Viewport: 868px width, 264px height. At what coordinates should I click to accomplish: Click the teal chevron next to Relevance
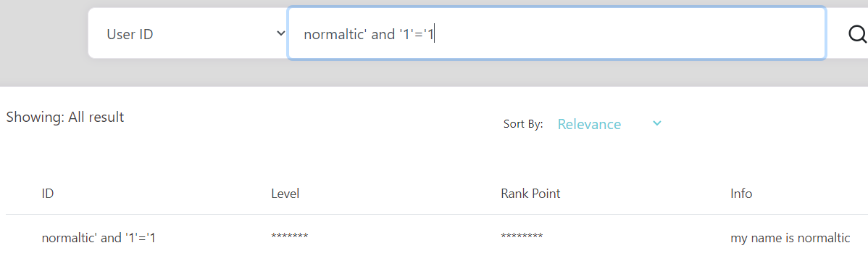(x=657, y=123)
